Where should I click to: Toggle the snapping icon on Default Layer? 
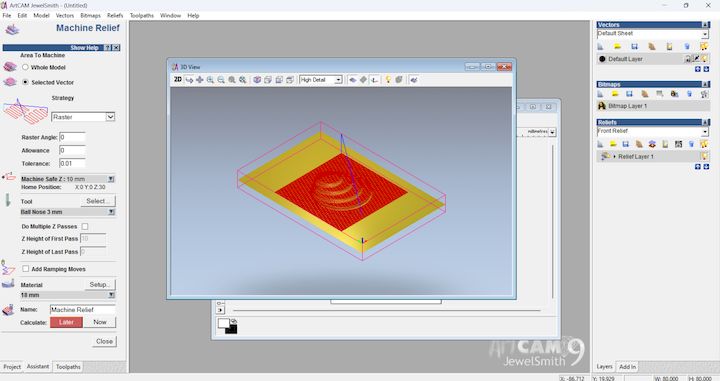pos(696,59)
